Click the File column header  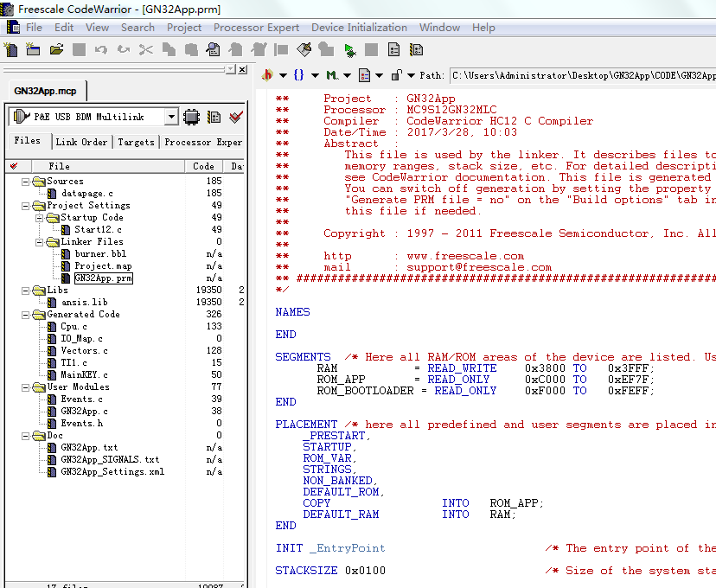108,166
